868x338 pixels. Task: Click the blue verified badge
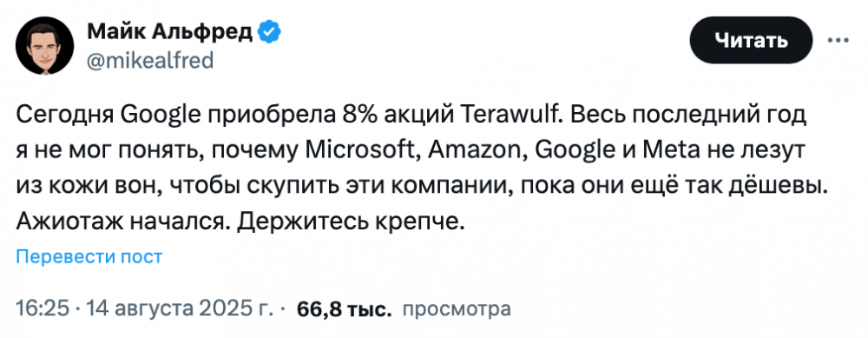coord(270,34)
